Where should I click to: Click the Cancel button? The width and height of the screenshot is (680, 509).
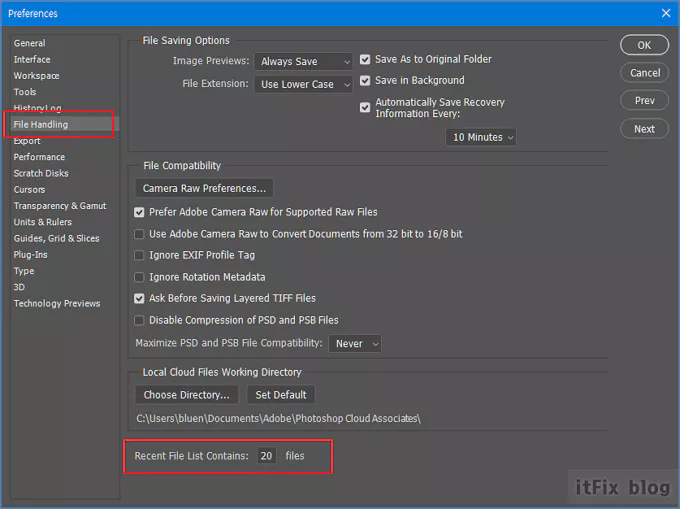644,73
